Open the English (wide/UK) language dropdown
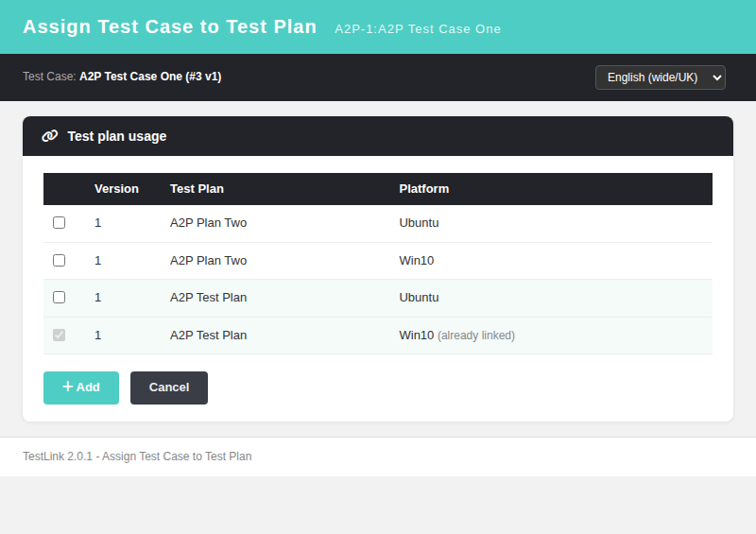 (x=660, y=78)
